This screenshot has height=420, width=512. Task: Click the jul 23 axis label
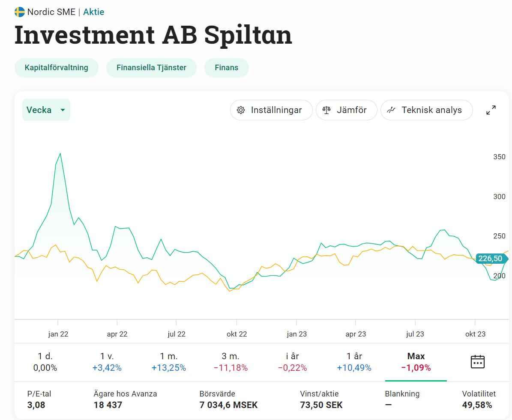tap(415, 334)
